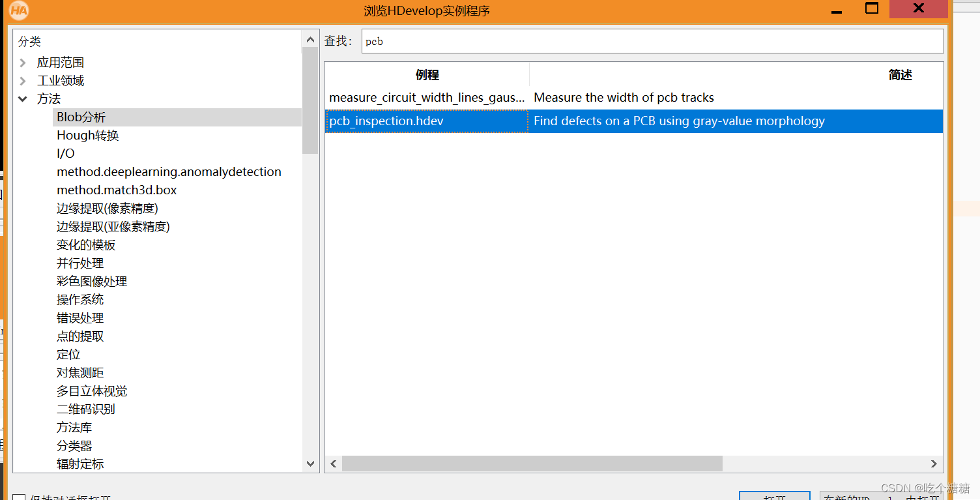The width and height of the screenshot is (980, 500).
Task: Sort by the 例程 column header
Action: (x=427, y=75)
